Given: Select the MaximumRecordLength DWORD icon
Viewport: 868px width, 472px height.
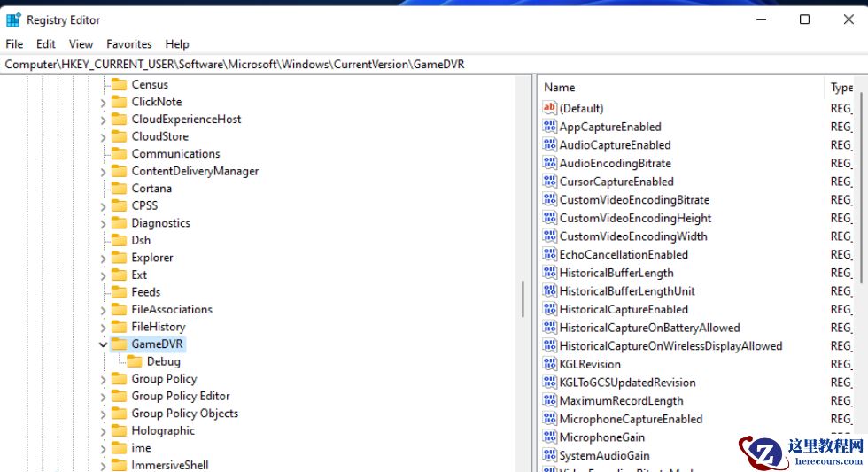Looking at the screenshot, I should (549, 400).
